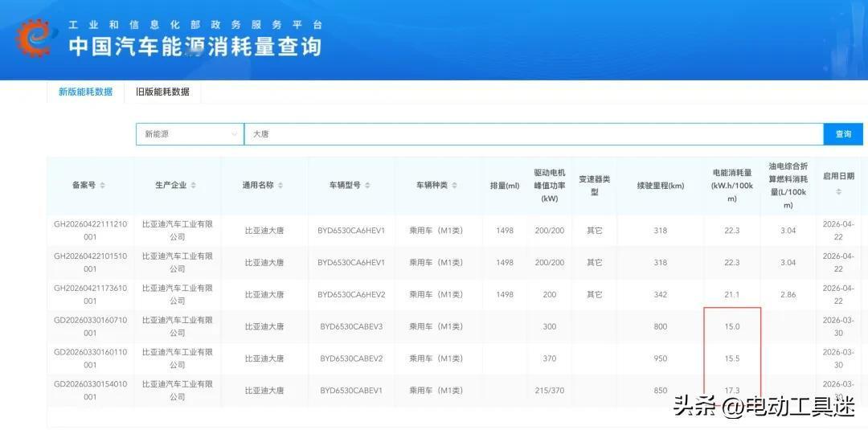The height and width of the screenshot is (430, 868).
Task: Click 续驶里程(km) column header
Action: tap(661, 186)
